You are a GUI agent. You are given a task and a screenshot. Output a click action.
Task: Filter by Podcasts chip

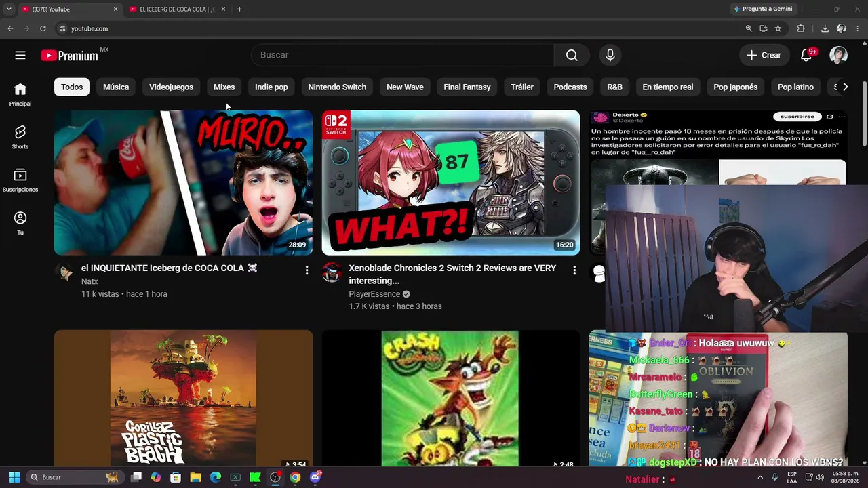pyautogui.click(x=570, y=87)
